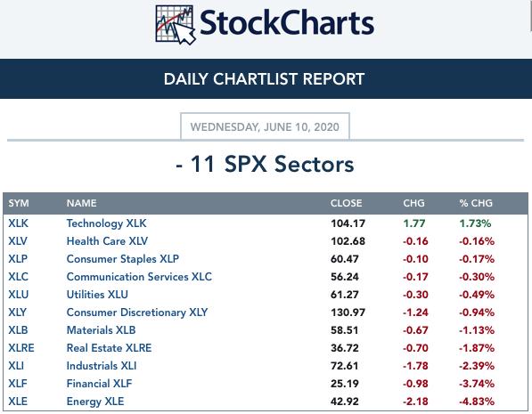
Task: Open the Real Estate XLRE link
Action: [110, 348]
